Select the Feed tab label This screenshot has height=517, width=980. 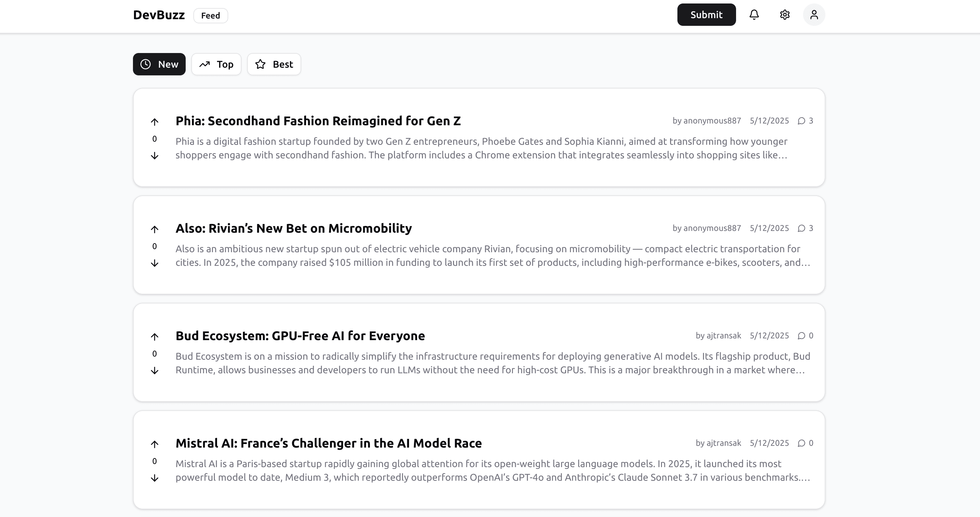[x=210, y=16]
